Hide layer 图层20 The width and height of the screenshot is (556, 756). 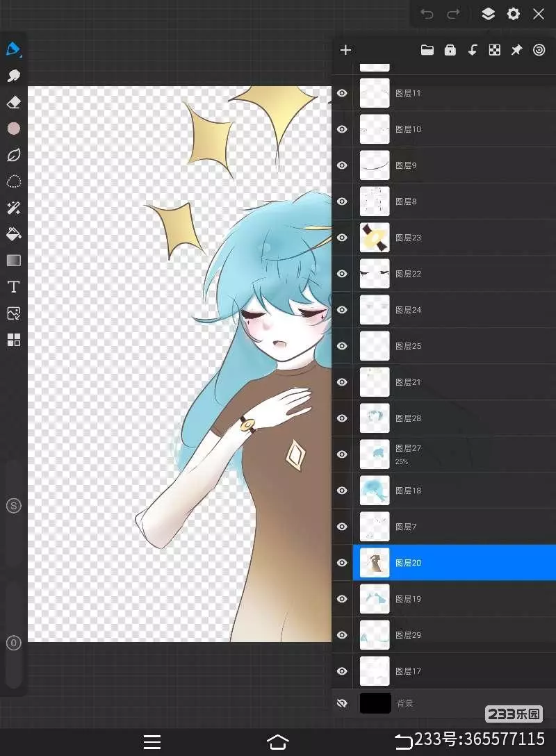coord(342,563)
